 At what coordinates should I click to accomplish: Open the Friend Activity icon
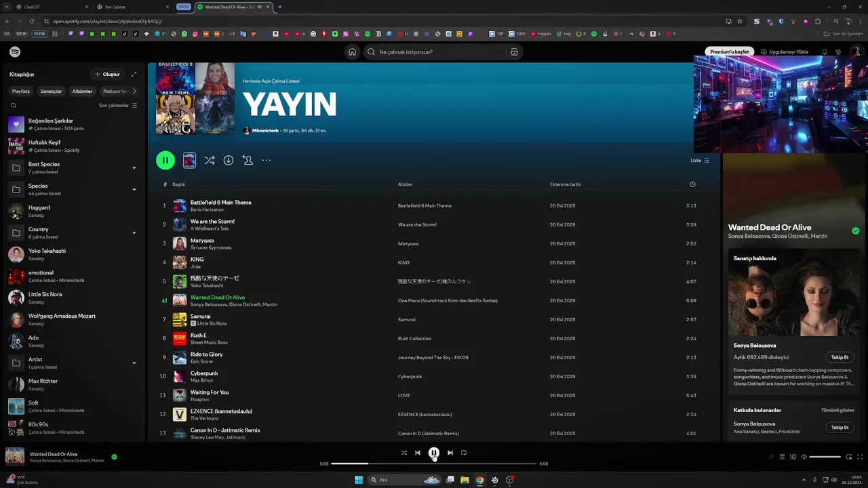pyautogui.click(x=839, y=52)
